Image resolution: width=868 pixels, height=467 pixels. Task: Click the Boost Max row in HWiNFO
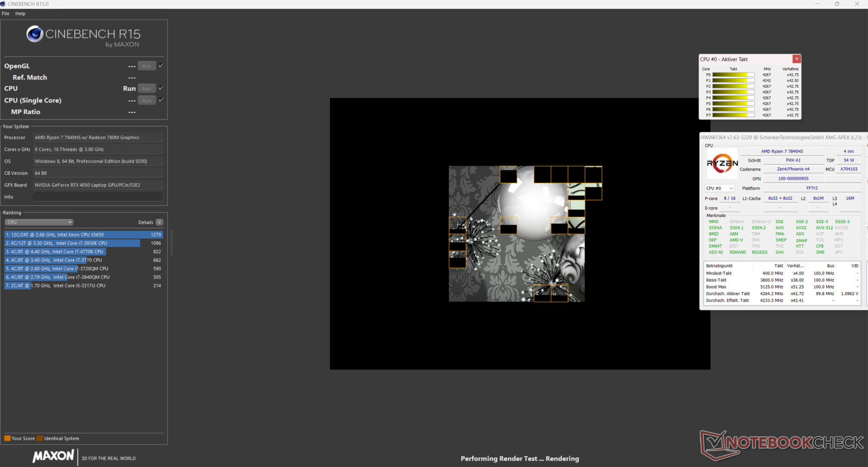pos(782,287)
